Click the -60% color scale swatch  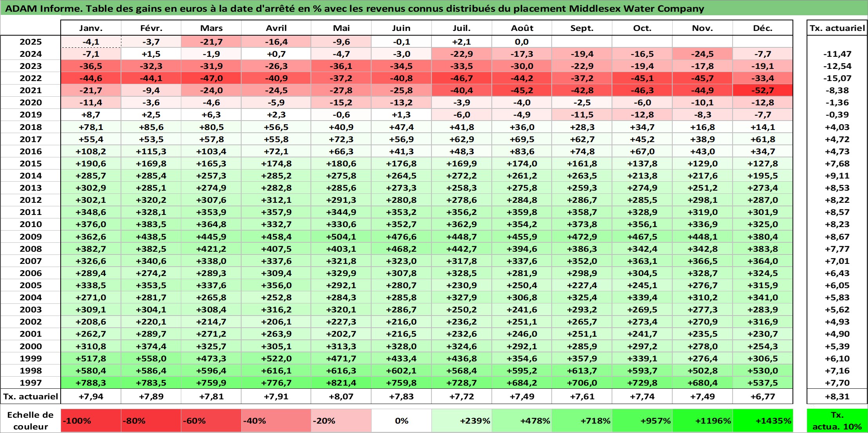211,421
